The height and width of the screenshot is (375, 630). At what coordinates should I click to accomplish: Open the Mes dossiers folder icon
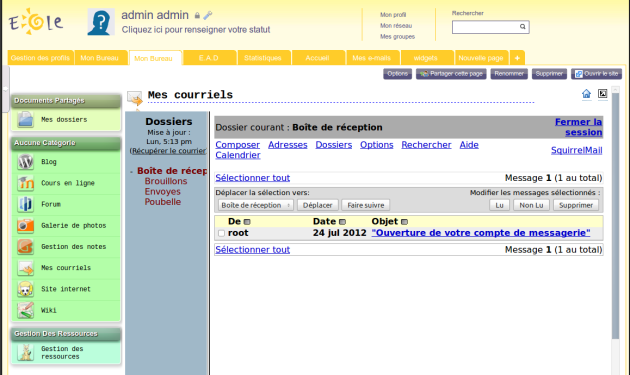tap(25, 119)
